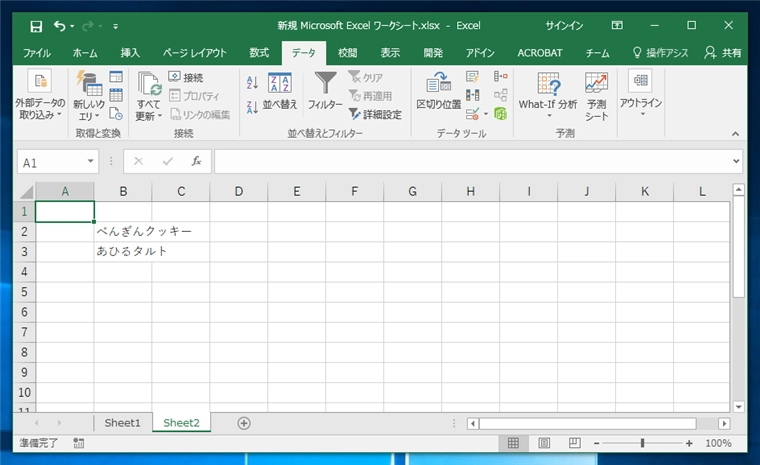
Task: Switch to the 挿入 tab
Action: tap(130, 53)
